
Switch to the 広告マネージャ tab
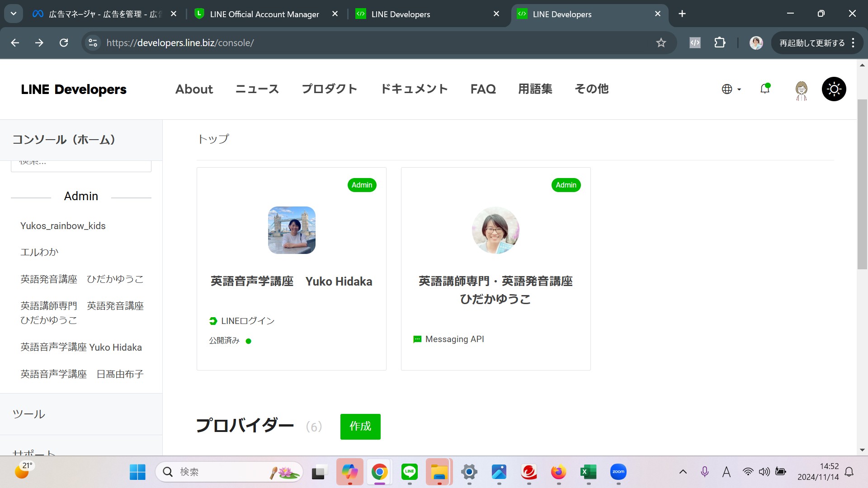(x=105, y=14)
